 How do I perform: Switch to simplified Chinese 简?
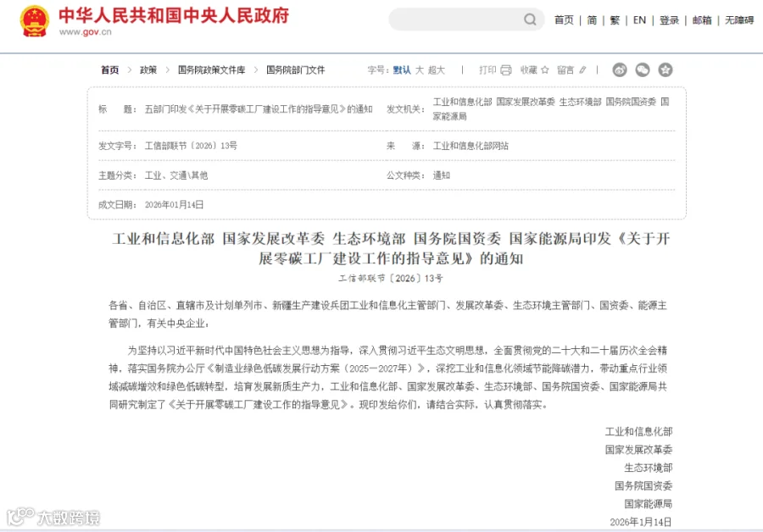[592, 20]
